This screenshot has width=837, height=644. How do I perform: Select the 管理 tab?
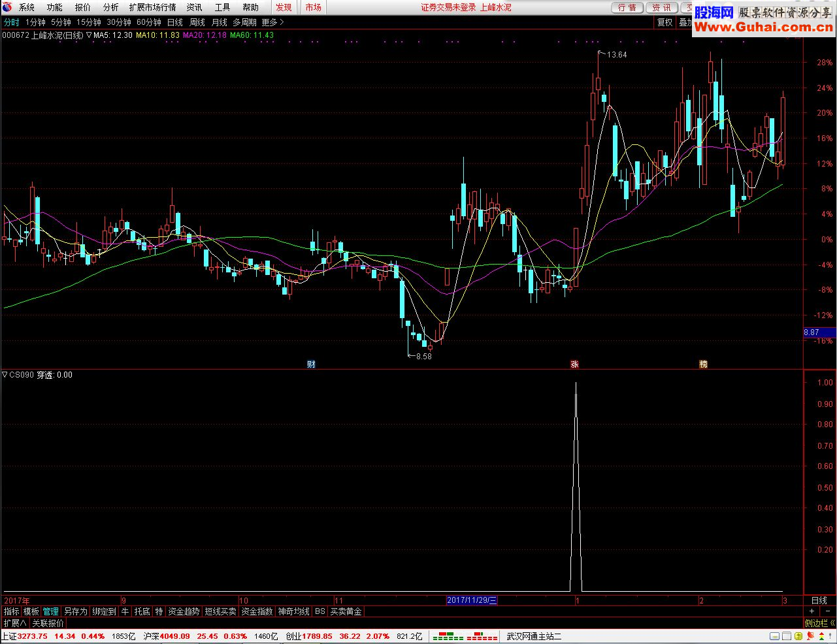pos(51,612)
